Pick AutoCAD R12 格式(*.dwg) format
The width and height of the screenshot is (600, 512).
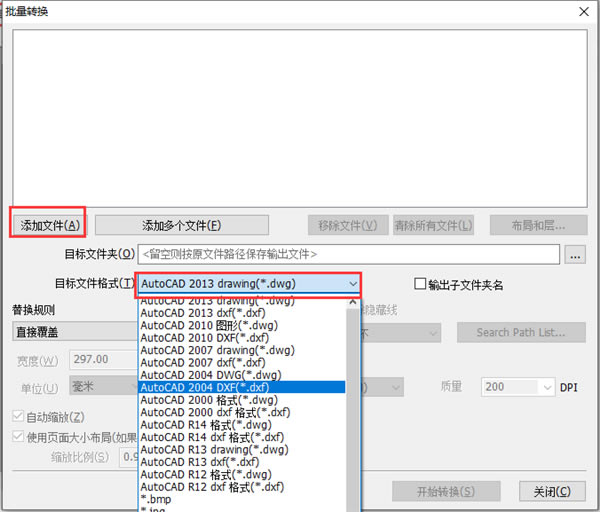click(242, 474)
